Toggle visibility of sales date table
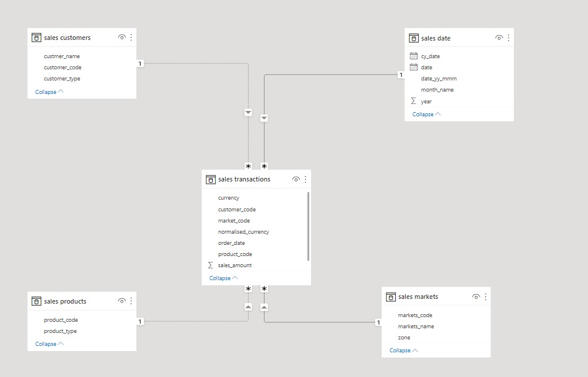Viewport: 588px width, 377px height. pyautogui.click(x=499, y=38)
